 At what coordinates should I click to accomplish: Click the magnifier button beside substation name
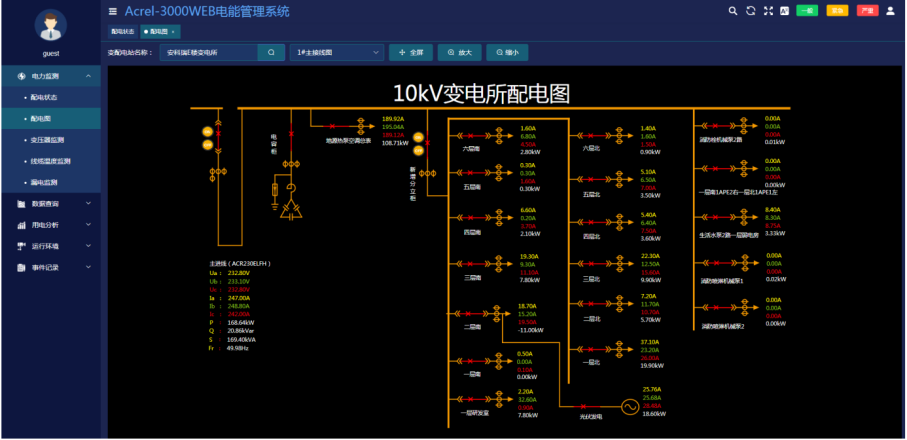point(271,52)
